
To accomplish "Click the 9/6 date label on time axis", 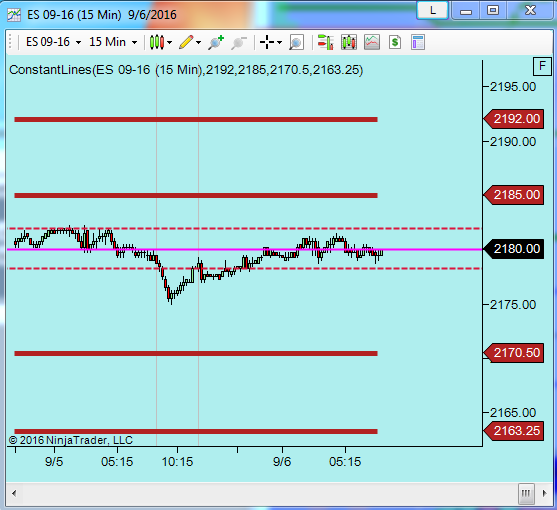I will 282,462.
